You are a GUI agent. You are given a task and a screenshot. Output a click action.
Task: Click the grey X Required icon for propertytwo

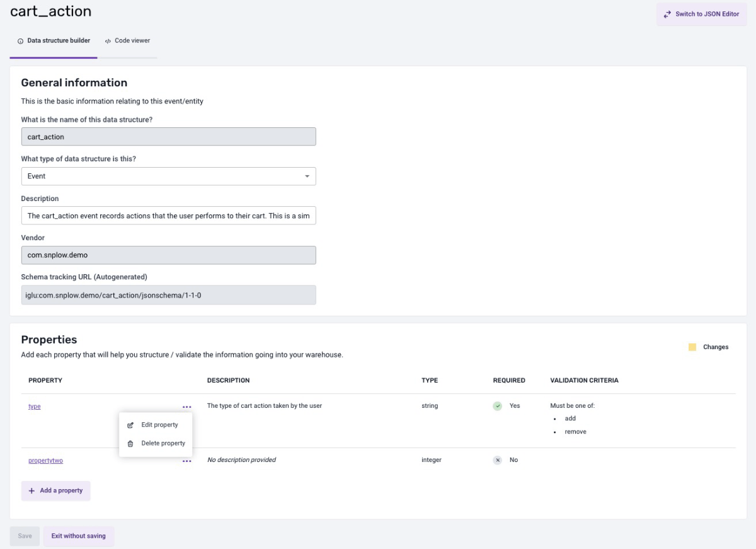click(x=498, y=460)
